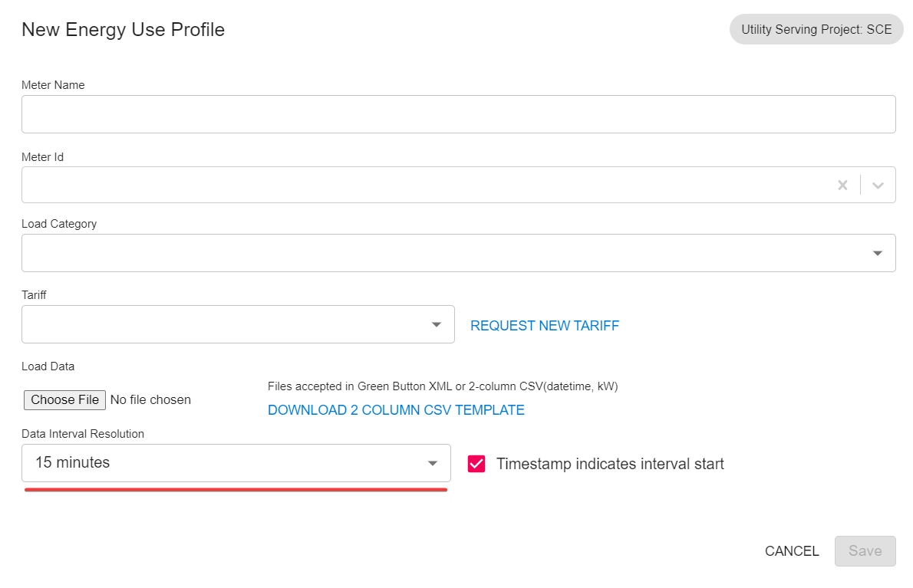
Task: Click the 'New Energy Use Profile' heading
Action: 123,30
